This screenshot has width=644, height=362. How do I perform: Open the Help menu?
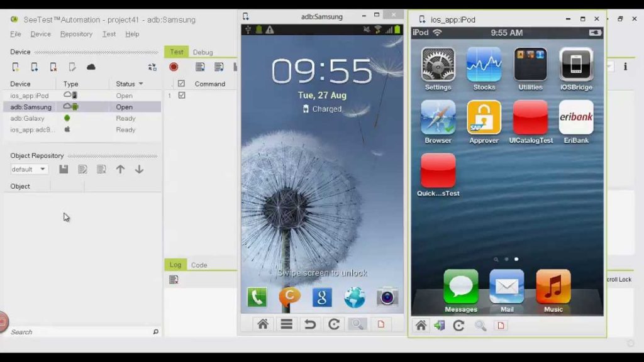132,34
